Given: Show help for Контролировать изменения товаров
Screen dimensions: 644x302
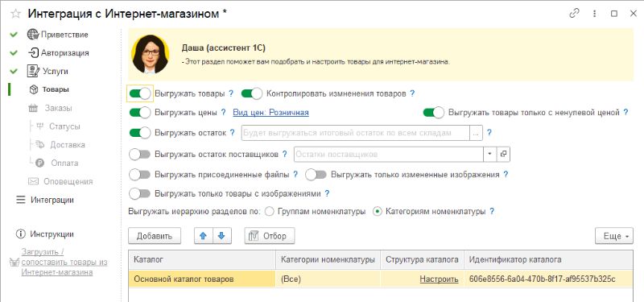Looking at the screenshot, I should (x=412, y=93).
